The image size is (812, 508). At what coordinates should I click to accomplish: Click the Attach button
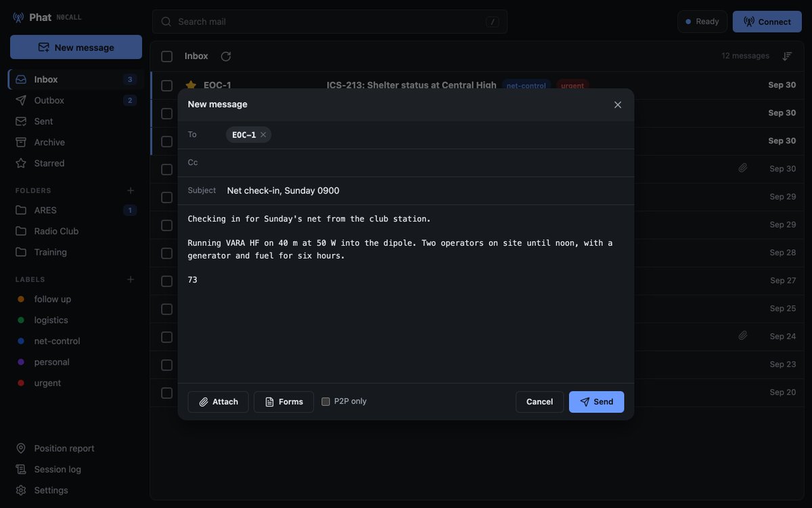tap(218, 402)
